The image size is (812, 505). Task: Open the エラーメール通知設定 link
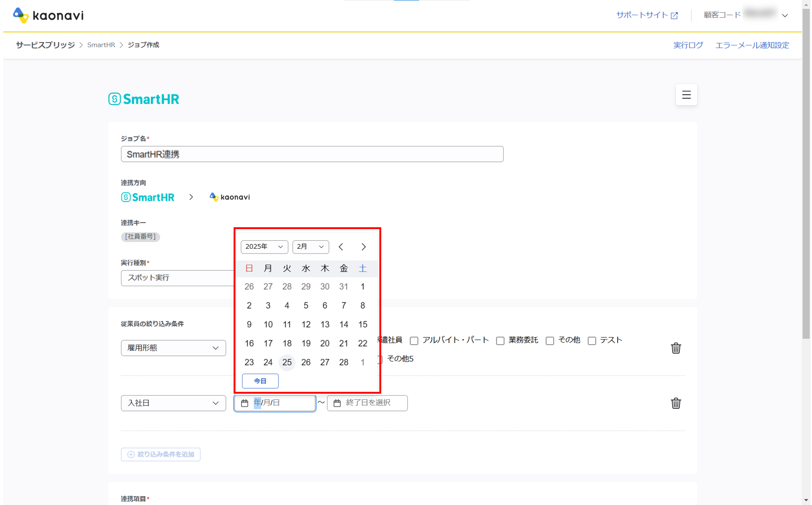752,45
